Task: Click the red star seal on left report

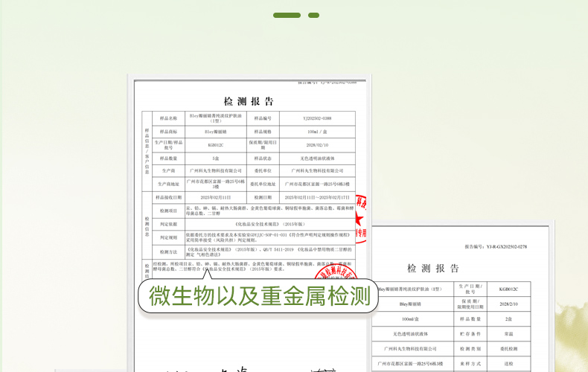Action: [x=360, y=219]
